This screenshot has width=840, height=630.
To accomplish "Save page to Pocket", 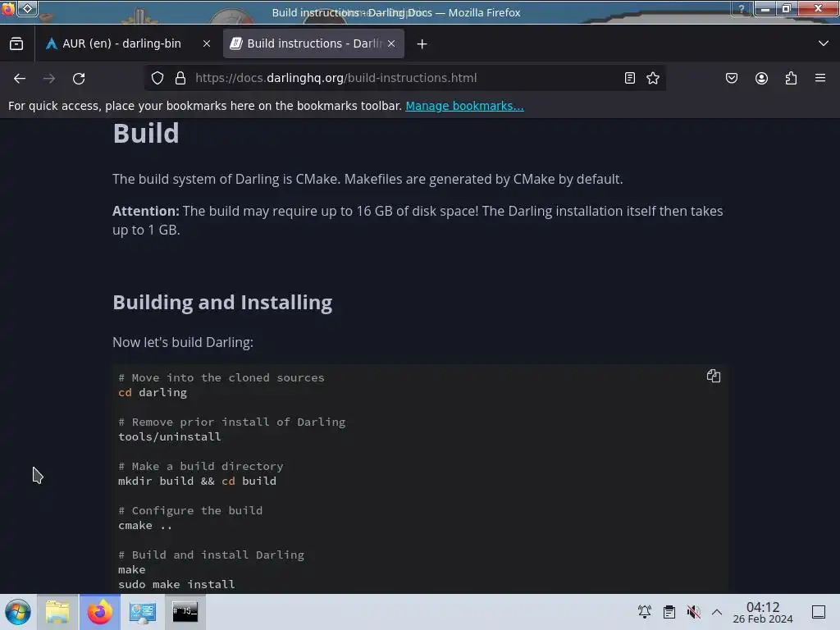I will (732, 78).
